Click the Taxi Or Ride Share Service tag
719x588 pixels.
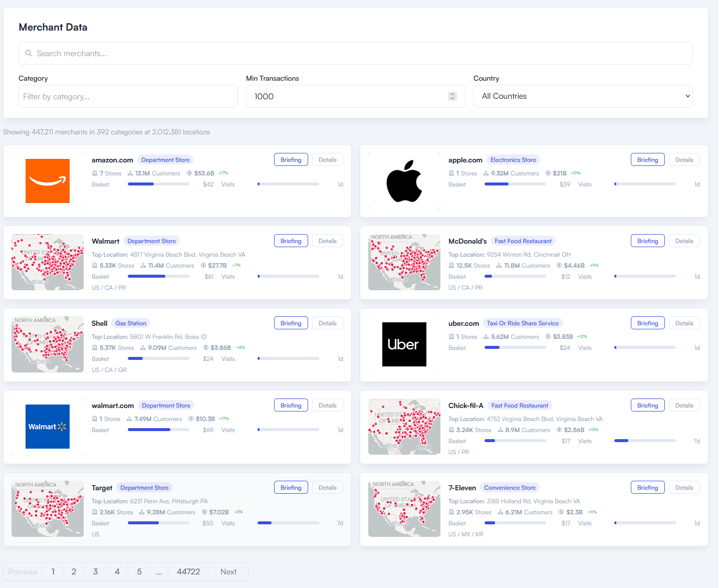click(x=523, y=323)
